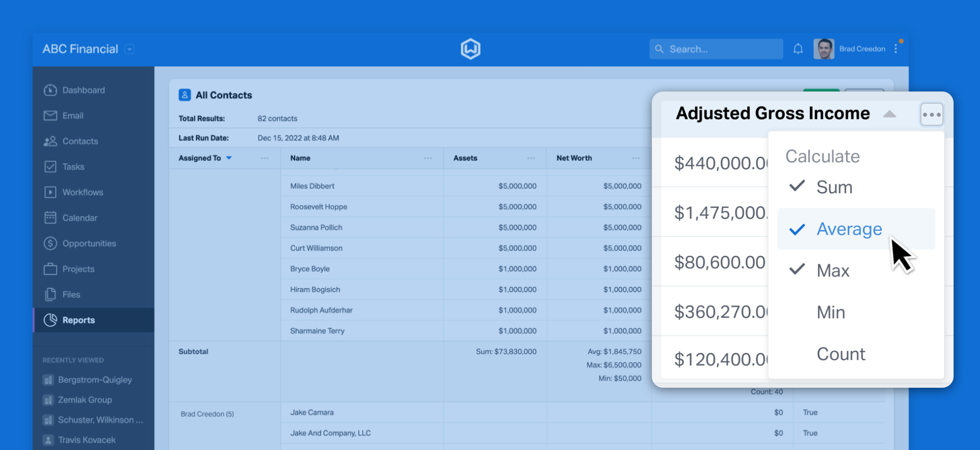The height and width of the screenshot is (450, 980).
Task: Click the notification bell
Action: tap(798, 48)
